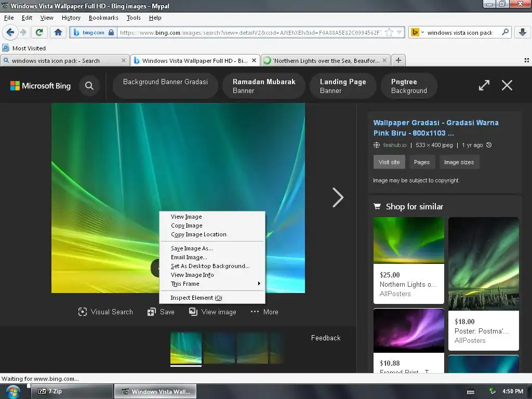Click Save below the image

coord(161,312)
